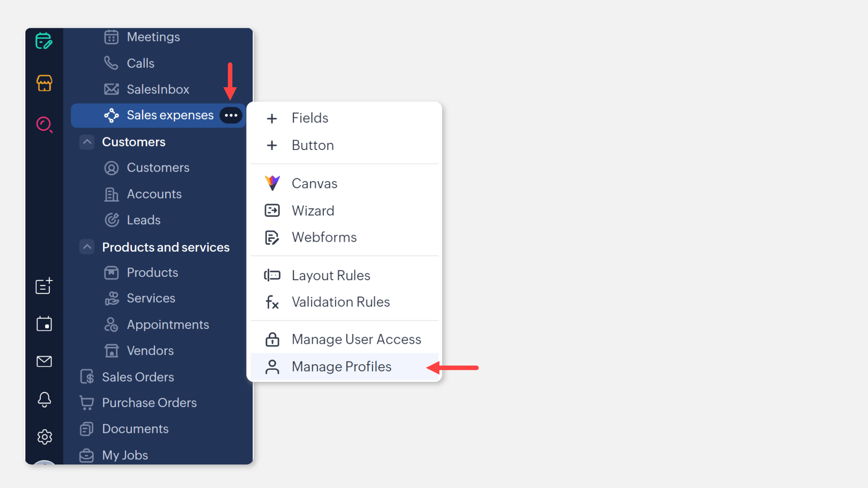Collapse the Customers section chevron
This screenshot has width=868, height=488.
87,142
